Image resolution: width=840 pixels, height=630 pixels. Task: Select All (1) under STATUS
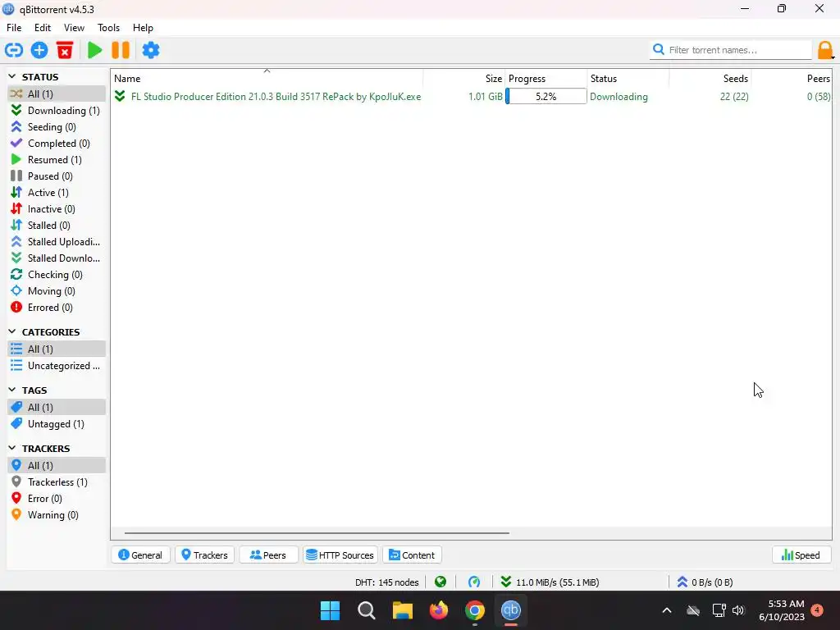57,94
